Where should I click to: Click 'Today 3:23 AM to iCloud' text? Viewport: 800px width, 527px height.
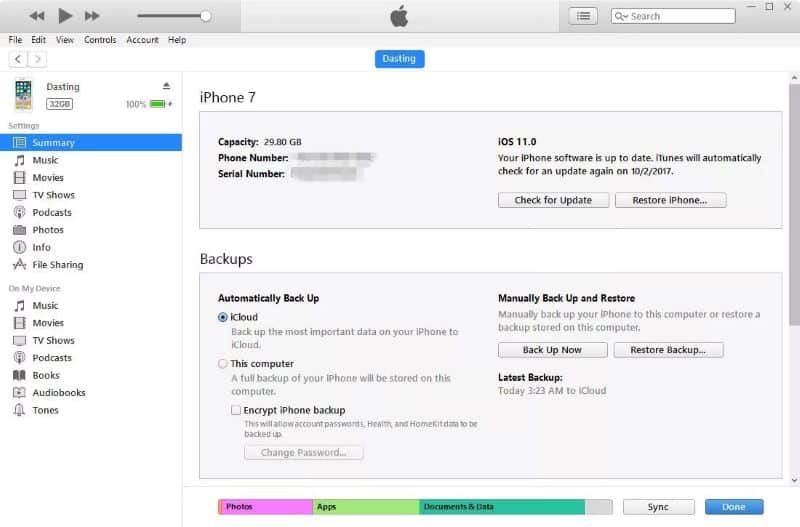pyautogui.click(x=552, y=391)
